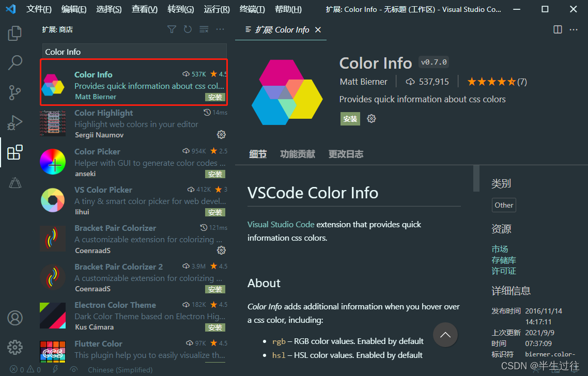Install the Electron Color Theme
Screen dimensions: 588x376
(215, 327)
